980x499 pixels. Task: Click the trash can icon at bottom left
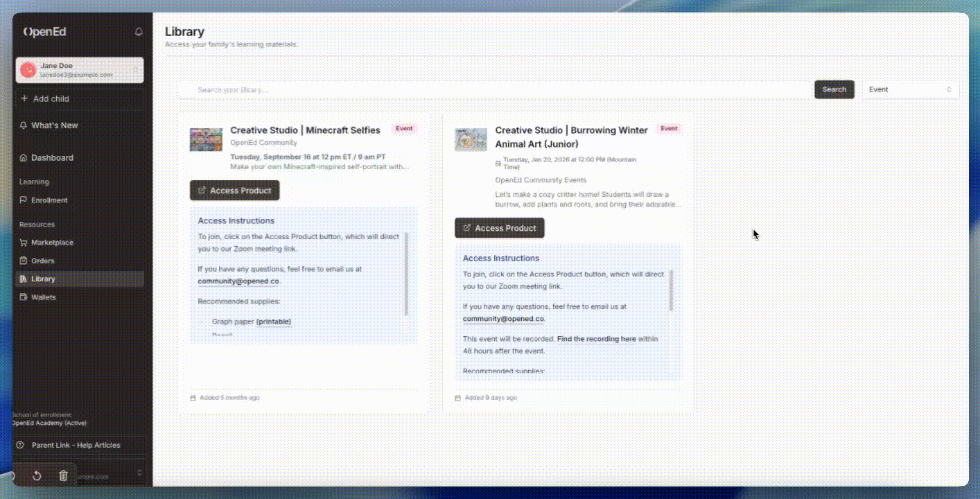click(x=63, y=475)
